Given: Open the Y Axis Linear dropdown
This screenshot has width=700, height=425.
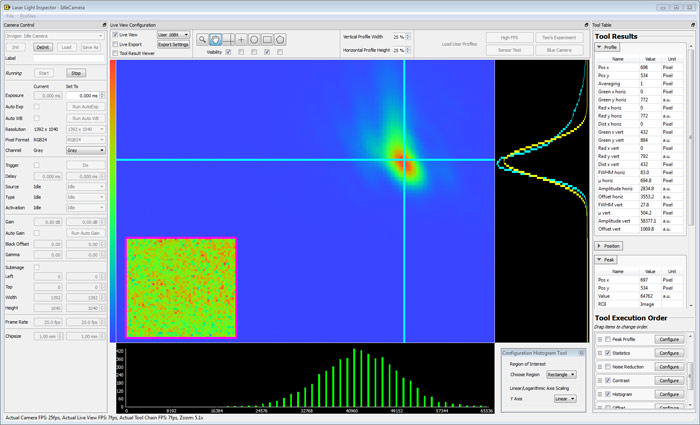Looking at the screenshot, I should (565, 397).
